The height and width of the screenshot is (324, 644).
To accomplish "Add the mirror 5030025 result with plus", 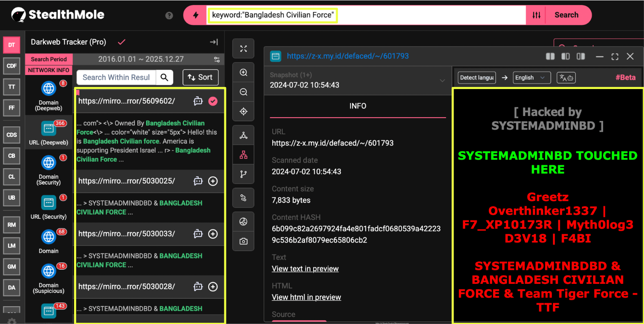I will (213, 181).
